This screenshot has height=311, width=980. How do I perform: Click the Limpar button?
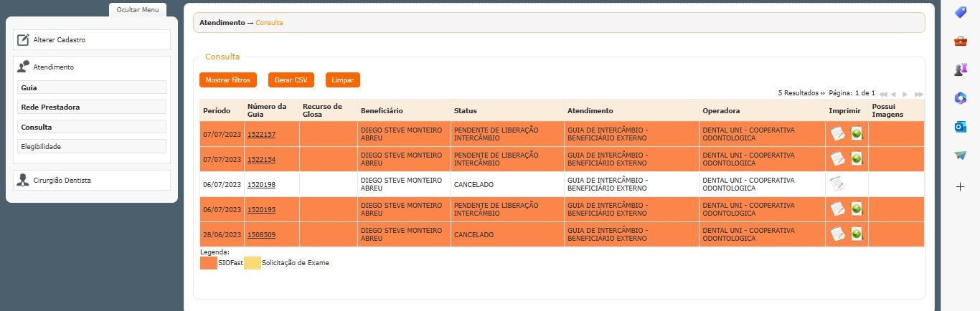pyautogui.click(x=342, y=80)
